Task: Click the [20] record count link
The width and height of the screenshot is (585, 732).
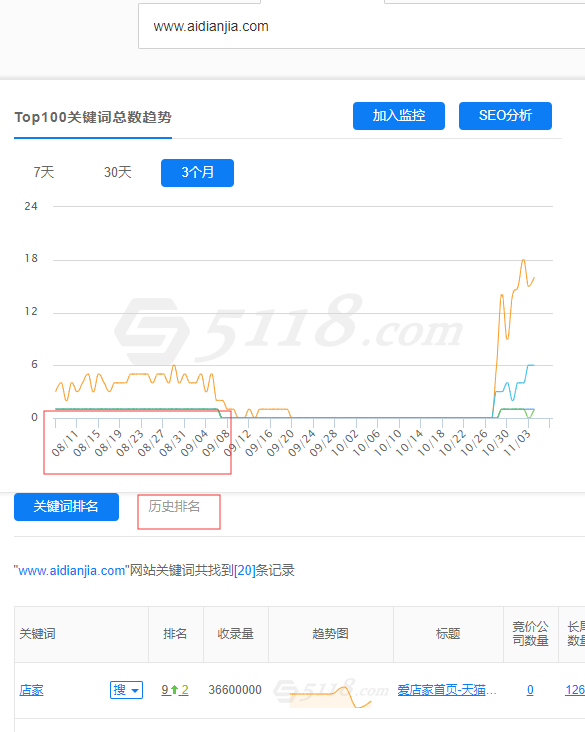Action: click(245, 570)
